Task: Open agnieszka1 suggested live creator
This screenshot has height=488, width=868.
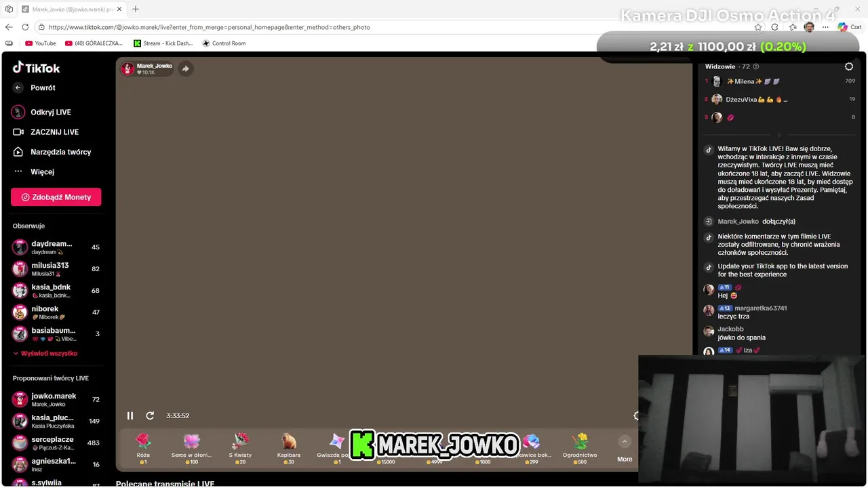Action: pyautogui.click(x=56, y=464)
